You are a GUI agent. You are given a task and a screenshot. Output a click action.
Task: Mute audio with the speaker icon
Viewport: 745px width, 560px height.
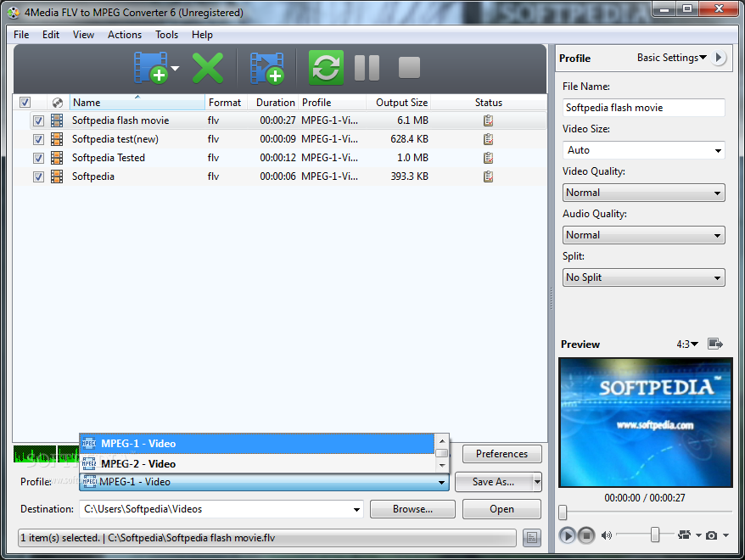(x=606, y=535)
